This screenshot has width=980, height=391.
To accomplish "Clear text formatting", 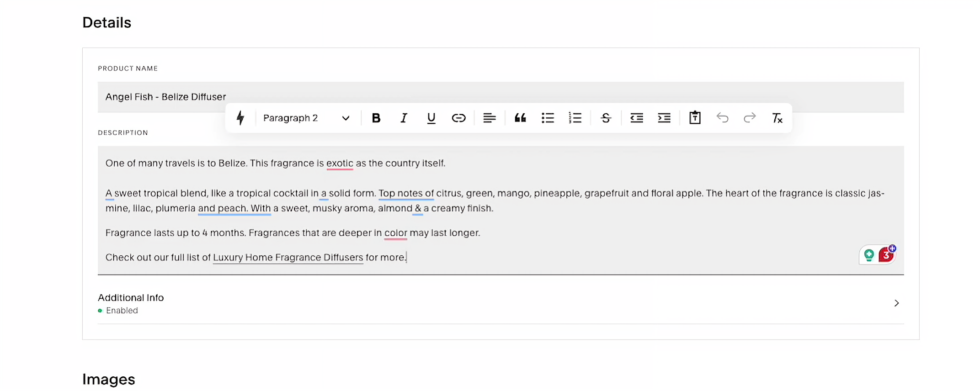I will (x=777, y=118).
